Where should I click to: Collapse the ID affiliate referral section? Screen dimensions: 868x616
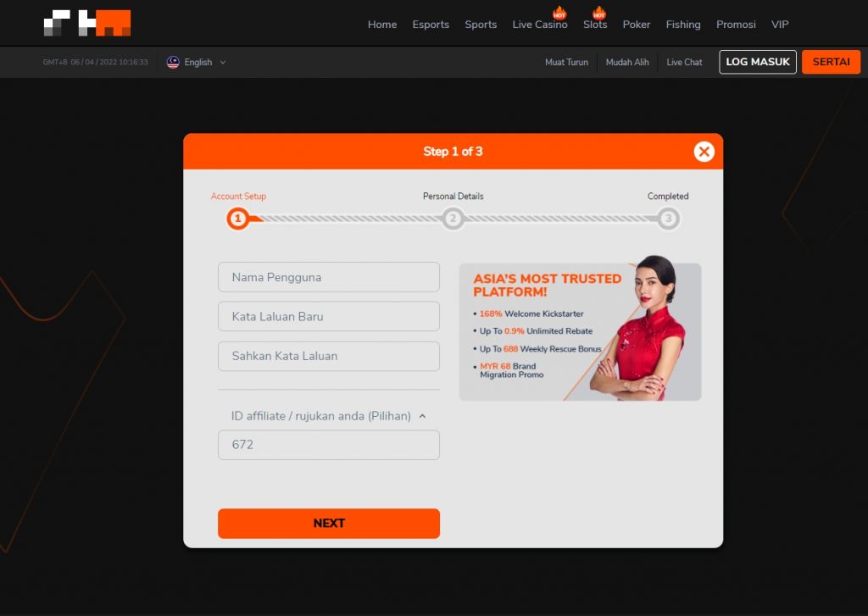[422, 416]
